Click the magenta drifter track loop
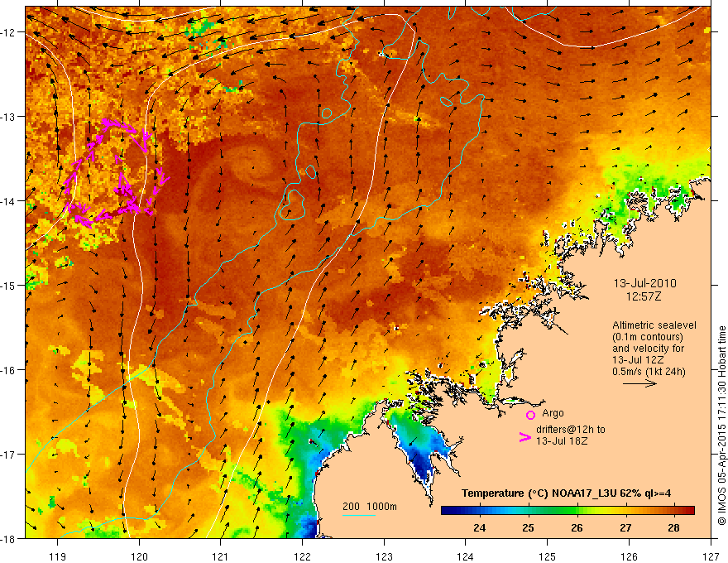 [116, 172]
